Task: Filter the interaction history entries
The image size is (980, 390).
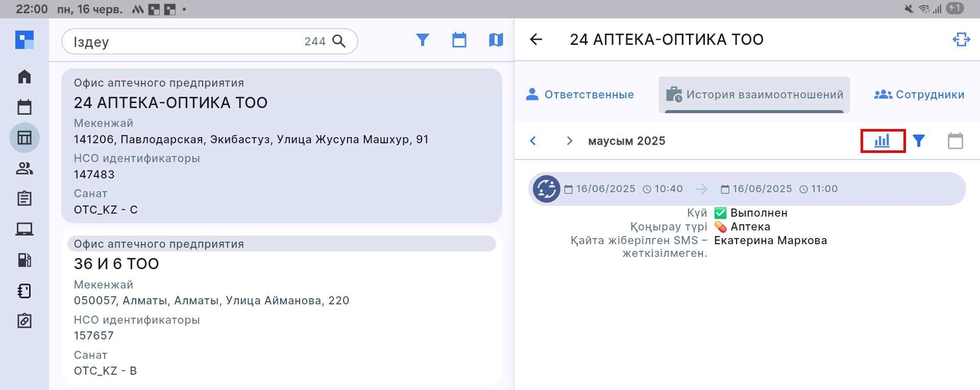Action: [919, 141]
